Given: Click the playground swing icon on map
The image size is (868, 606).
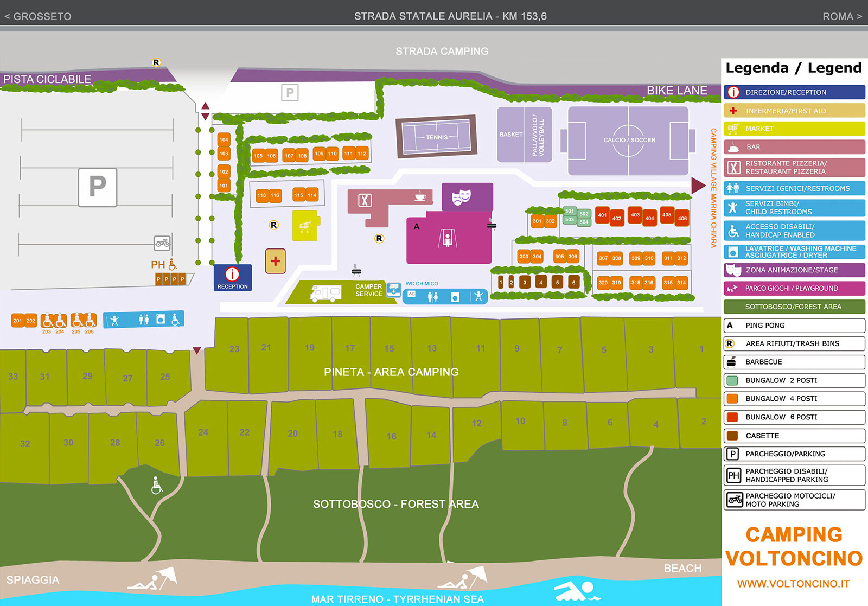Looking at the screenshot, I should pos(447,239).
